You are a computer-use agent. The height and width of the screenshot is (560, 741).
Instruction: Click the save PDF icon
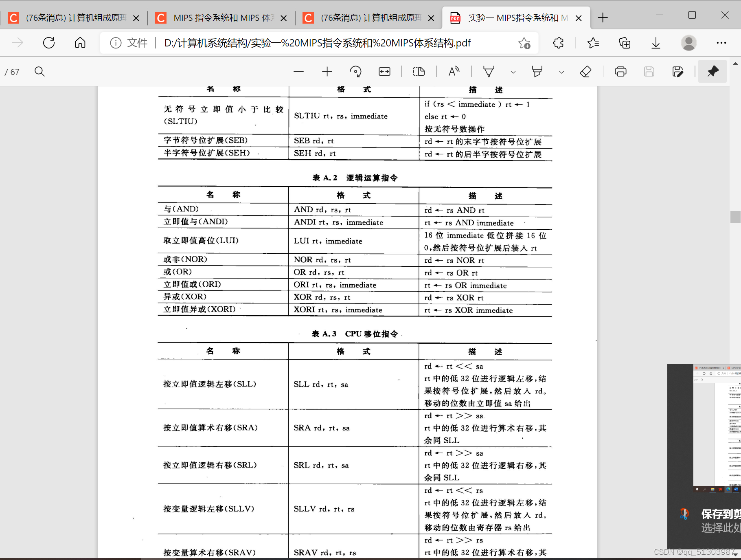pos(649,72)
